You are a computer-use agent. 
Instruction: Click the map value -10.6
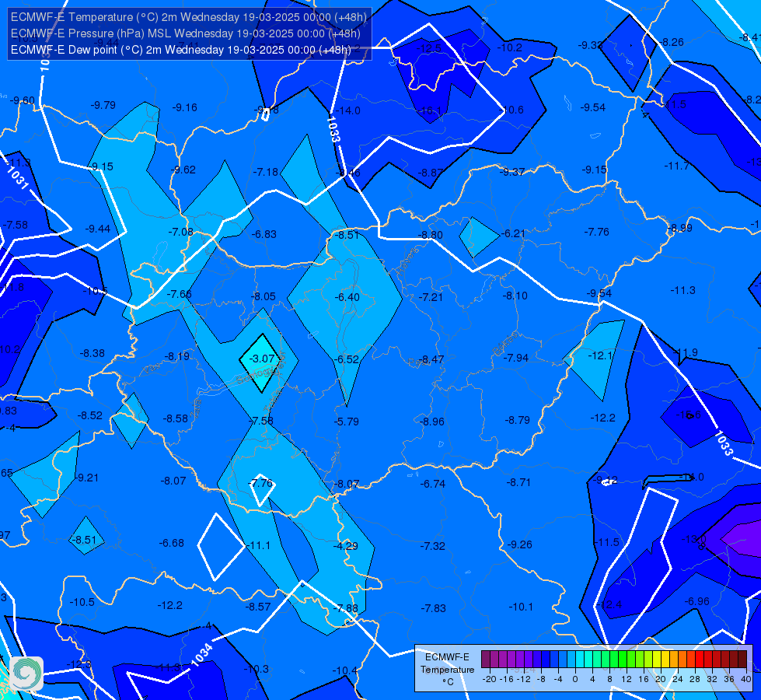point(512,110)
